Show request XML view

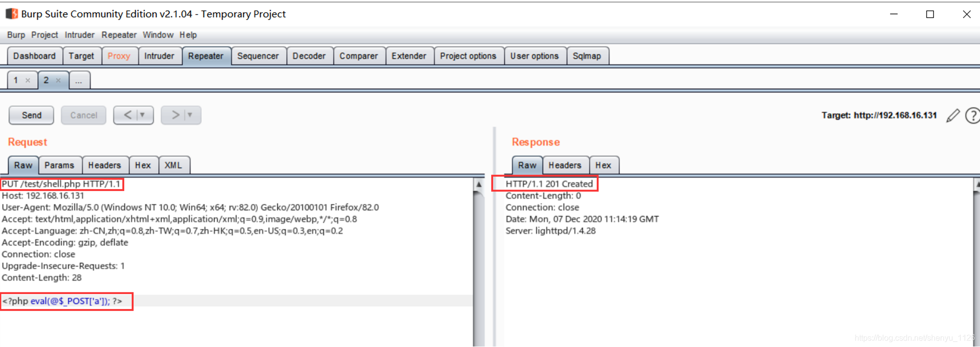click(x=173, y=165)
